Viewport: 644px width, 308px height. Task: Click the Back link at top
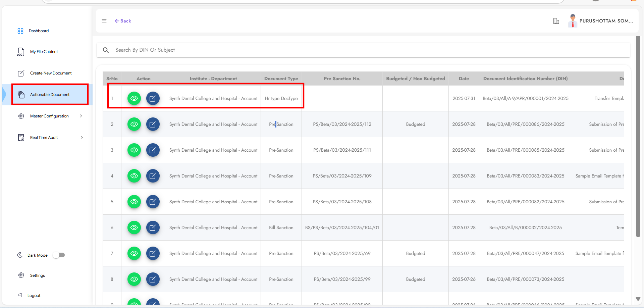click(123, 21)
